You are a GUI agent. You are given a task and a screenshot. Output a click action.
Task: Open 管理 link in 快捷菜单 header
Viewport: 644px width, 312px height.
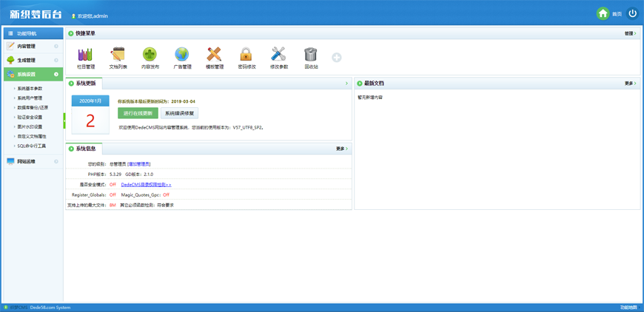pos(631,33)
